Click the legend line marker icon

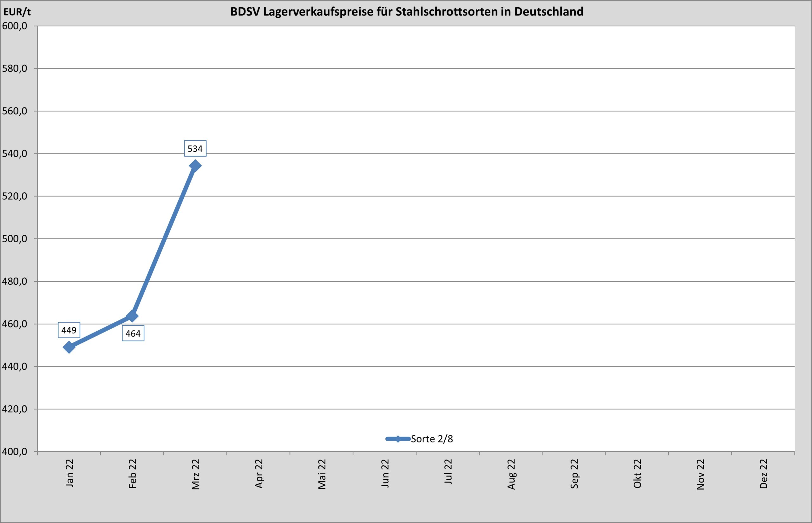(398, 439)
